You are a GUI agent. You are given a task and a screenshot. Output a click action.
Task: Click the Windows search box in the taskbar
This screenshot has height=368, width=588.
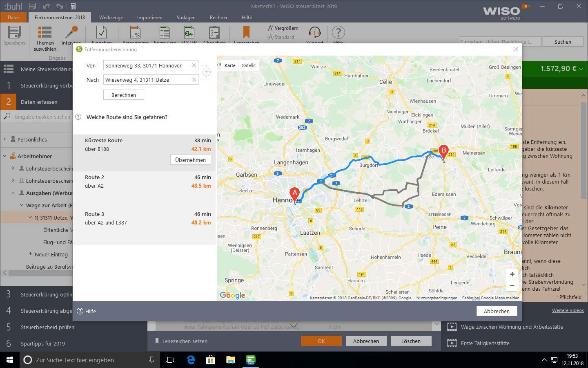[89, 360]
